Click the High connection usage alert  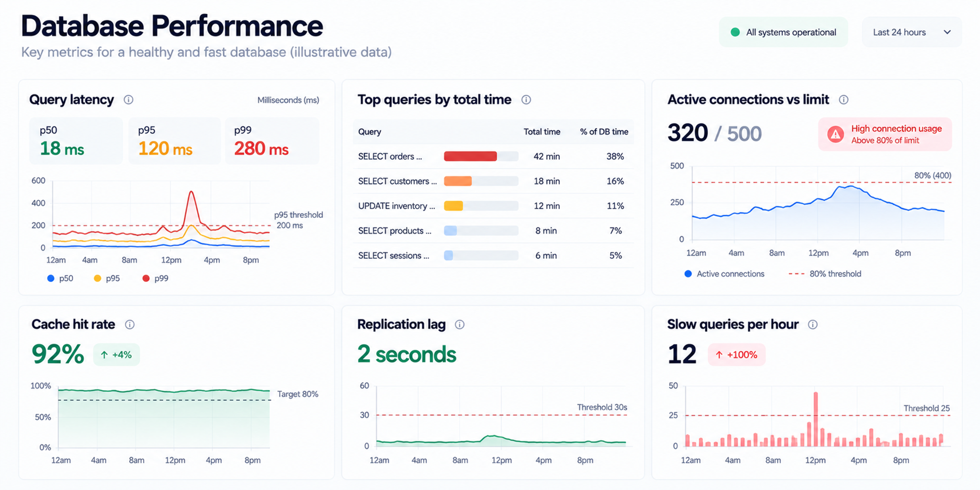click(x=885, y=134)
